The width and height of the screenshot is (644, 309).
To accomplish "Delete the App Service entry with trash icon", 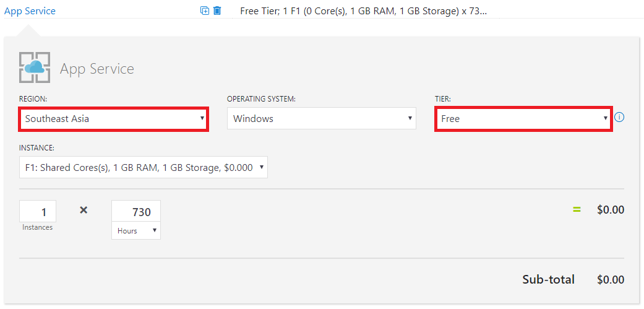I will [217, 11].
